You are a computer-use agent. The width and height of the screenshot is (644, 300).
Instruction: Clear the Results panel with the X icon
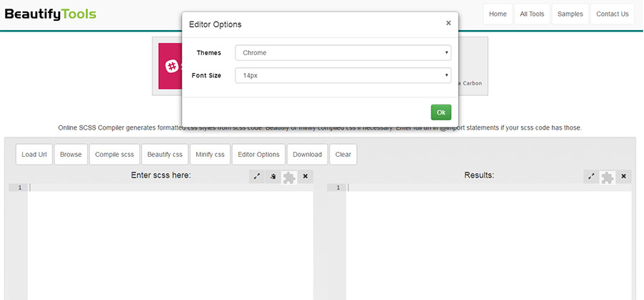point(624,176)
